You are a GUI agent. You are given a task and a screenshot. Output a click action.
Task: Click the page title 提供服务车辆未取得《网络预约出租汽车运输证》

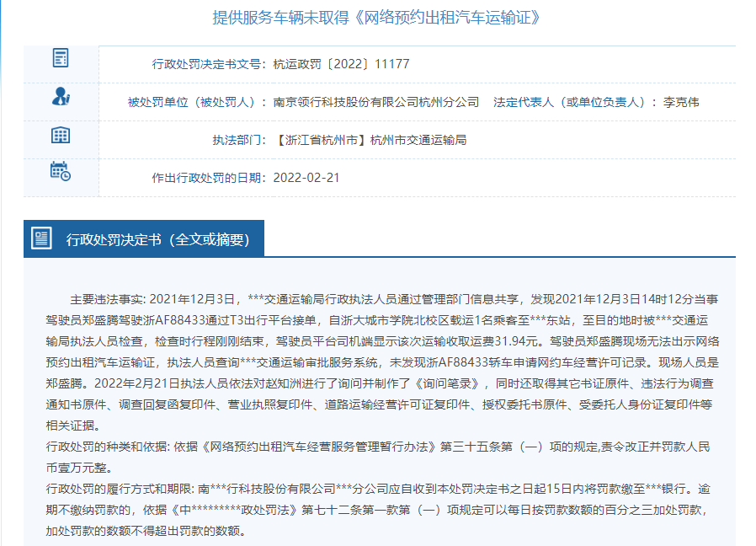(x=376, y=18)
